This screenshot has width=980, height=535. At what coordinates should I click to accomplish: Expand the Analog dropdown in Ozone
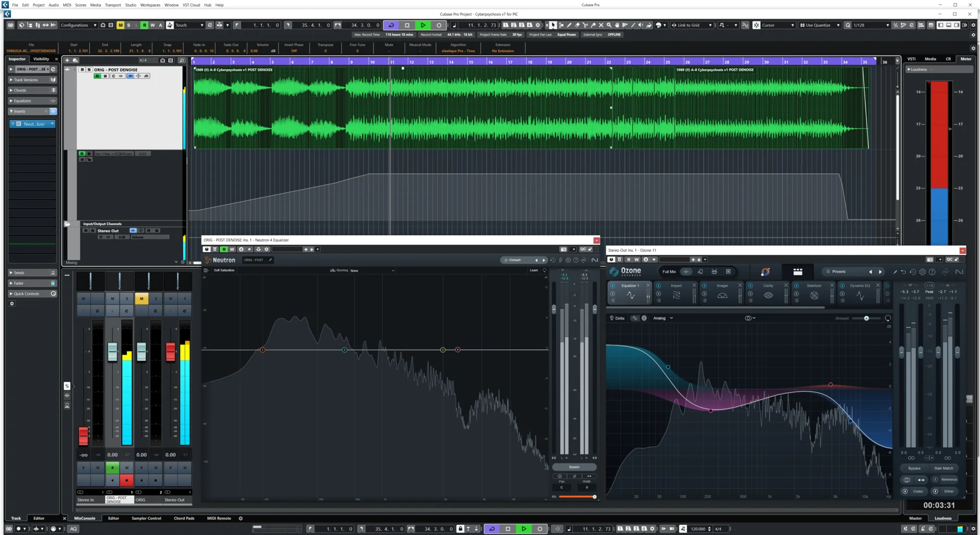coord(663,318)
